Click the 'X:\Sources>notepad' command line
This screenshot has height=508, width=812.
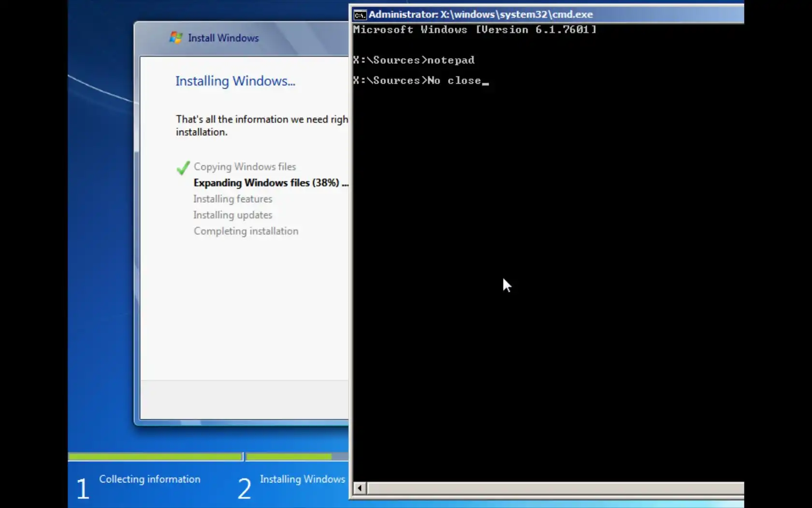click(414, 60)
